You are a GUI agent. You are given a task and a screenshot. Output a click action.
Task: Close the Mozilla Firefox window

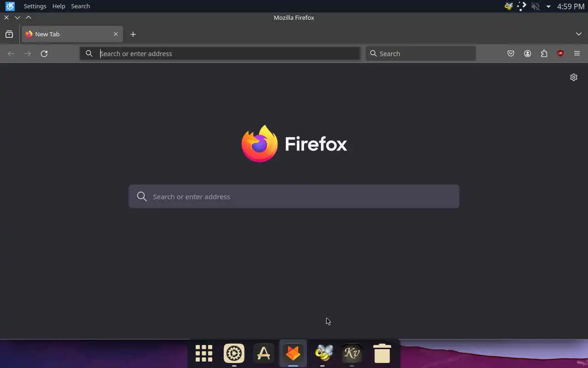click(6, 17)
